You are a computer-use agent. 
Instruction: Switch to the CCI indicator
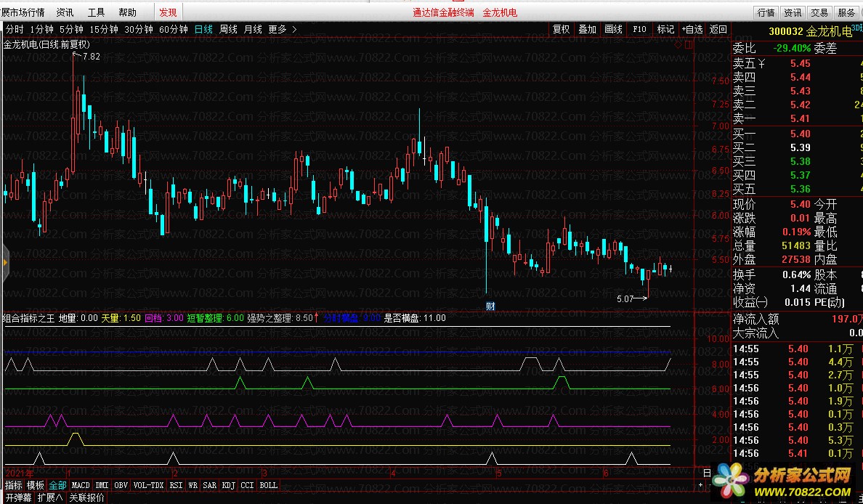click(x=247, y=485)
